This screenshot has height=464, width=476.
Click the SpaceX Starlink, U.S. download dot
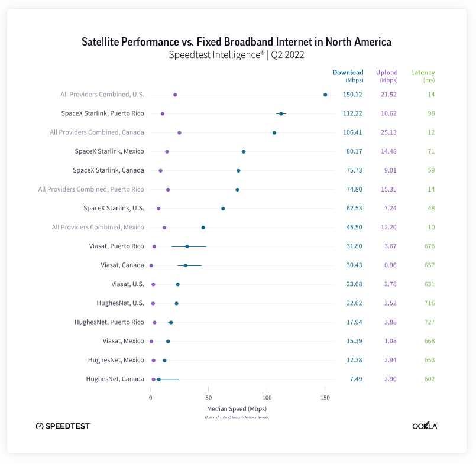click(x=223, y=209)
